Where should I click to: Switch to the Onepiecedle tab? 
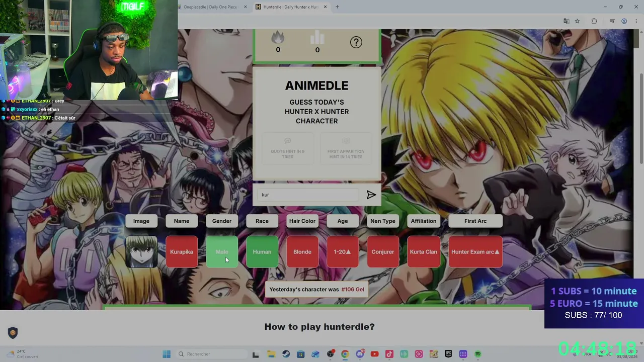pyautogui.click(x=209, y=7)
